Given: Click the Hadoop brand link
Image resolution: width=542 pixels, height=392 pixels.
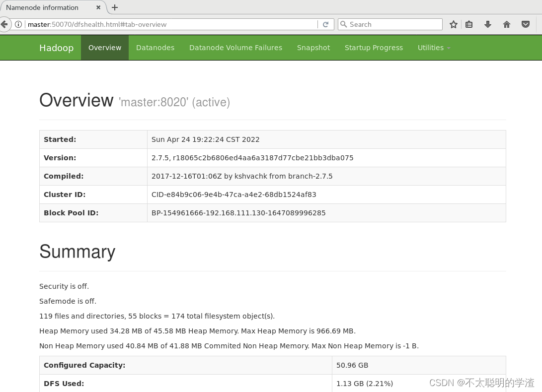Looking at the screenshot, I should click(x=56, y=48).
